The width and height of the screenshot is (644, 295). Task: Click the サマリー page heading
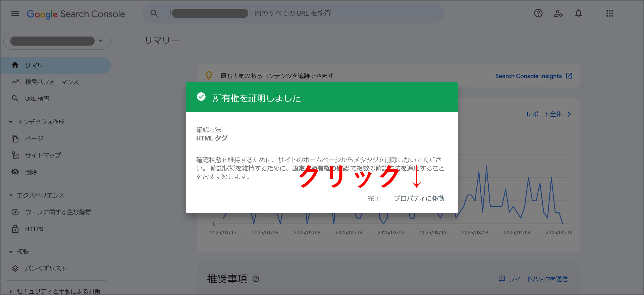point(161,41)
